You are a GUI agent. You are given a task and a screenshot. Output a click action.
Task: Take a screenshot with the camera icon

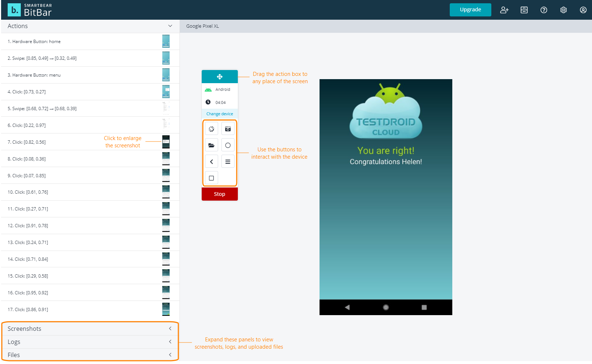tap(228, 128)
